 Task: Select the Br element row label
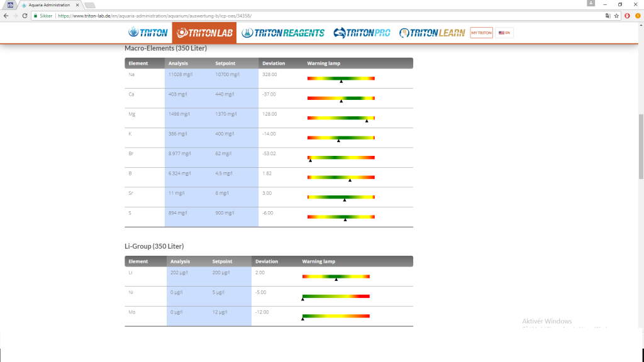(131, 153)
